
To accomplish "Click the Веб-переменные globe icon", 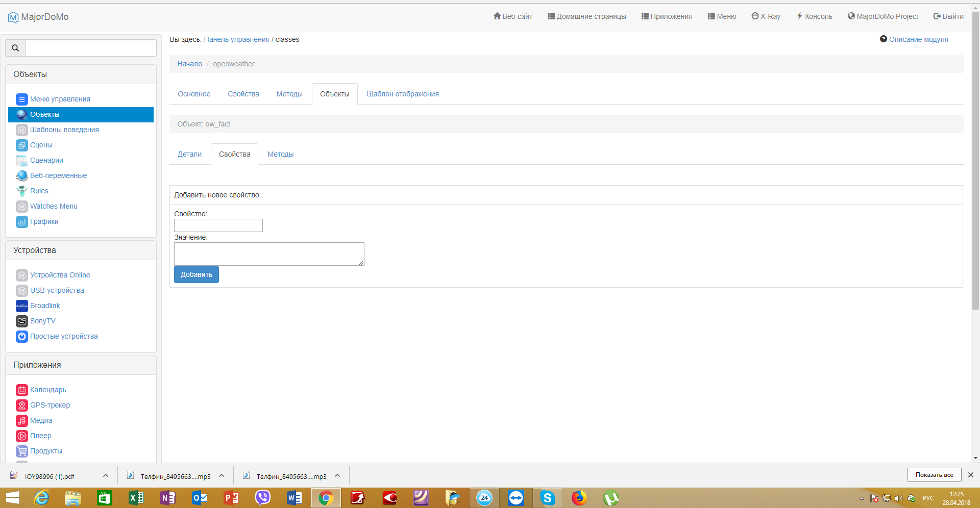I will (x=21, y=176).
